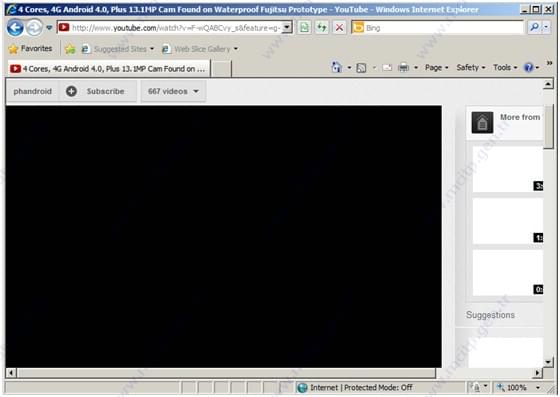
Task: Click the Favorites button
Action: pos(30,49)
